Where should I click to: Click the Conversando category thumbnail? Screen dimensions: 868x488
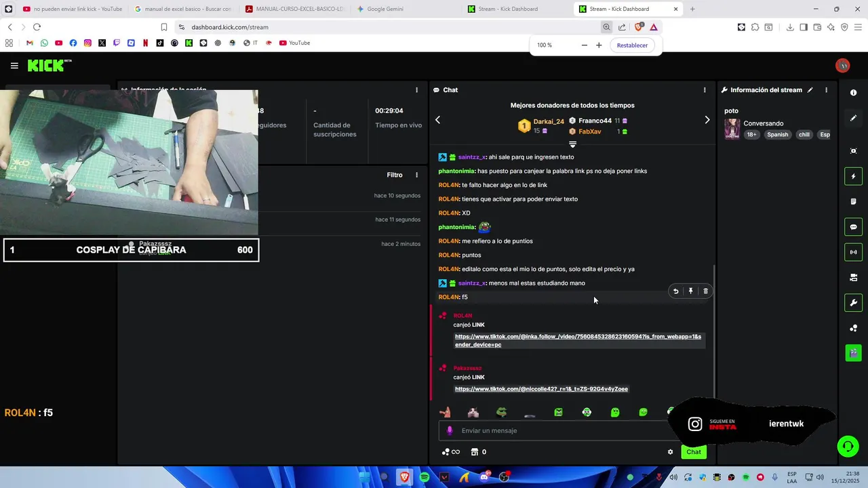(732, 129)
